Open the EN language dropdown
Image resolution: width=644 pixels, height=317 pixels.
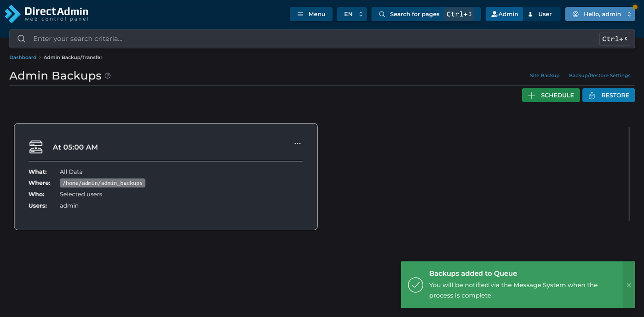point(352,14)
